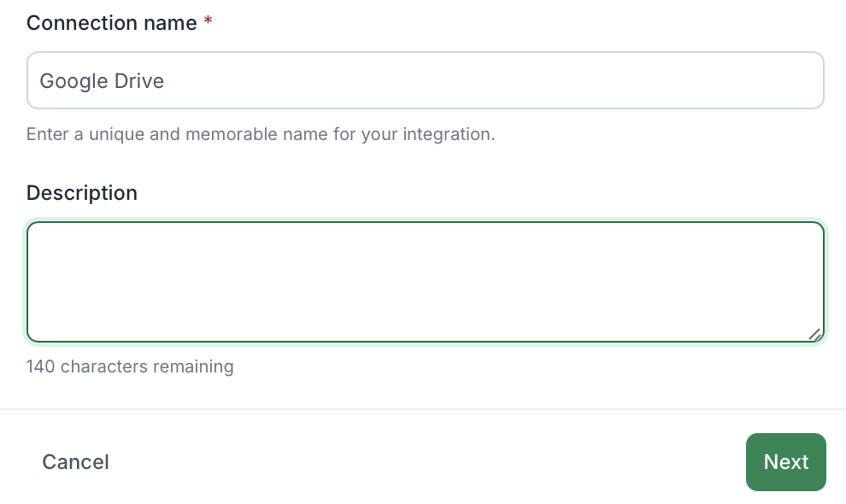This screenshot has width=846, height=504.
Task: Focus the Connection name input field
Action: [x=425, y=81]
